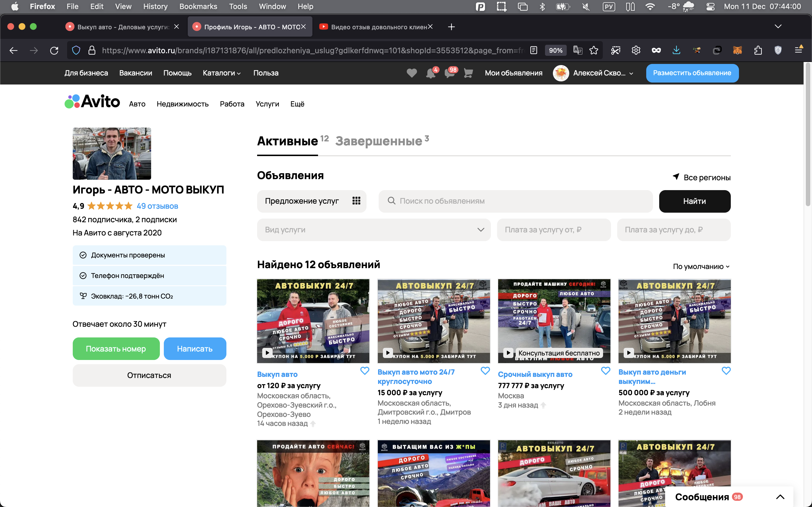Click Firefox reader view icon in address bar
812x507 pixels.
click(533, 51)
